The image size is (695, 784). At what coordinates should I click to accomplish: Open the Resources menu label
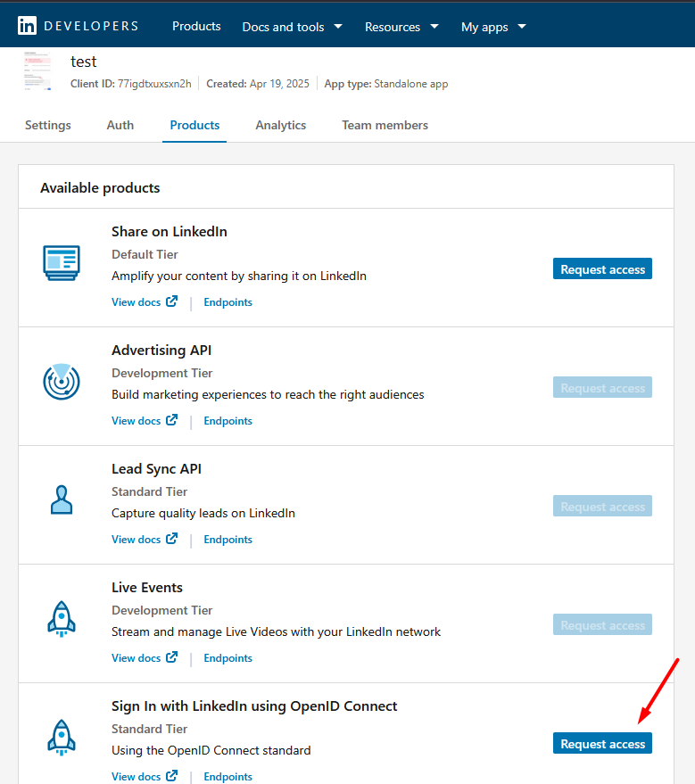(393, 27)
